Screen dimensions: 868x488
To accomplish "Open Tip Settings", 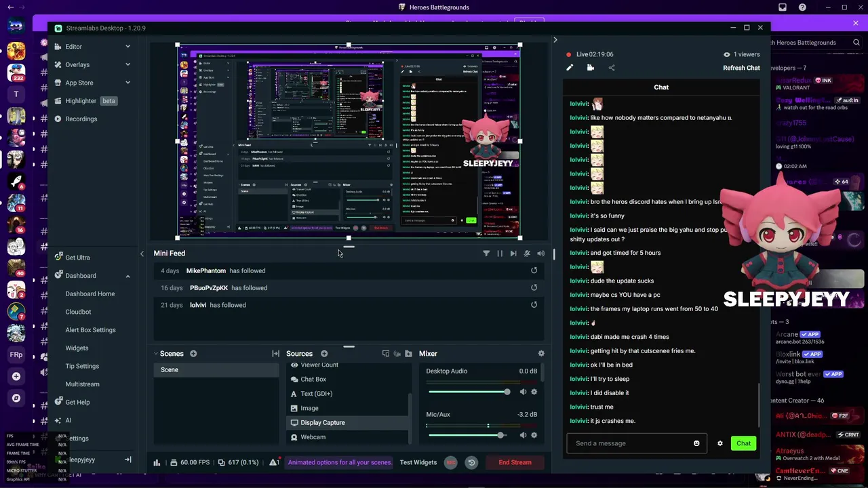I will (82, 366).
